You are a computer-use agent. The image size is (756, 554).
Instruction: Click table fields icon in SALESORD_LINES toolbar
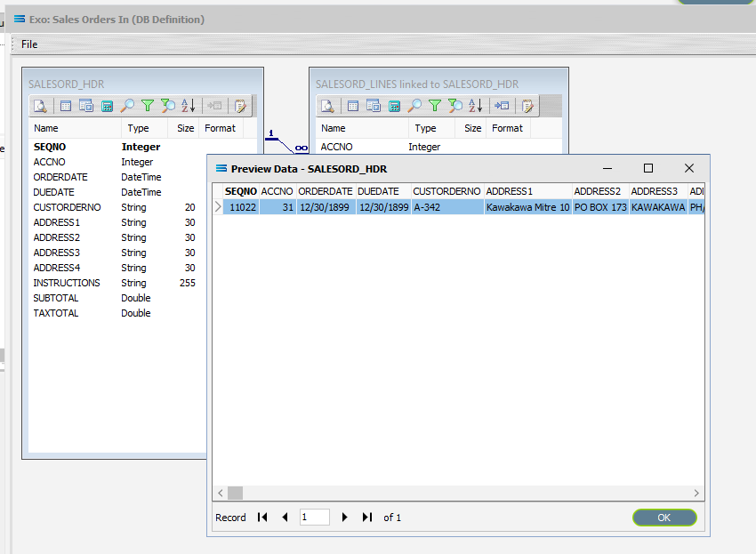pos(353,106)
